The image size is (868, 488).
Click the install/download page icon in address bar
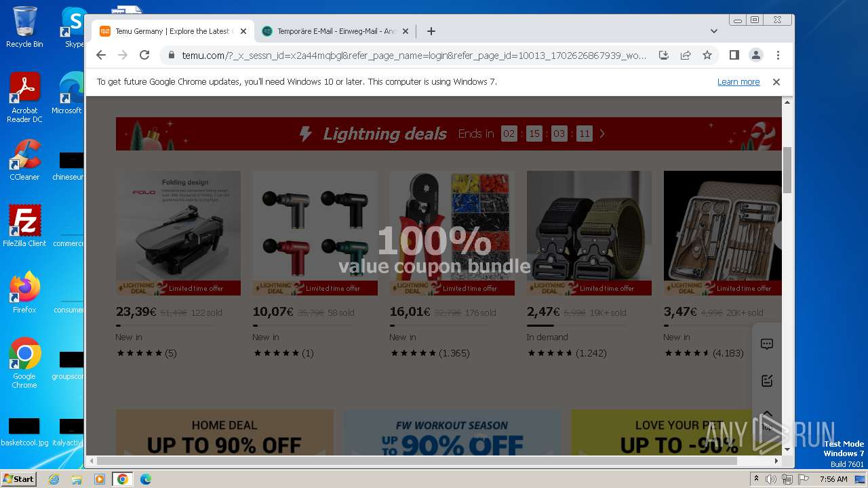[x=664, y=55]
